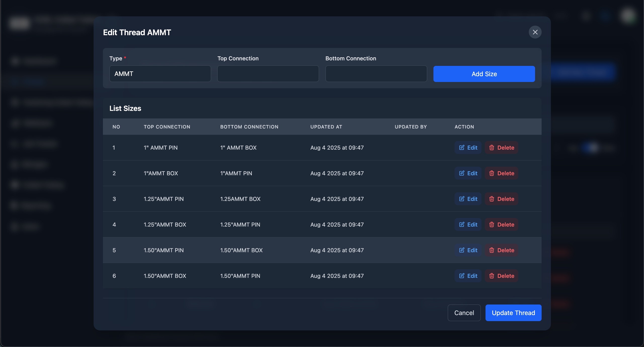Viewport: 644px width, 347px height.
Task: Delete the 1.50"AMMT PIN row 5 entry
Action: 501,250
